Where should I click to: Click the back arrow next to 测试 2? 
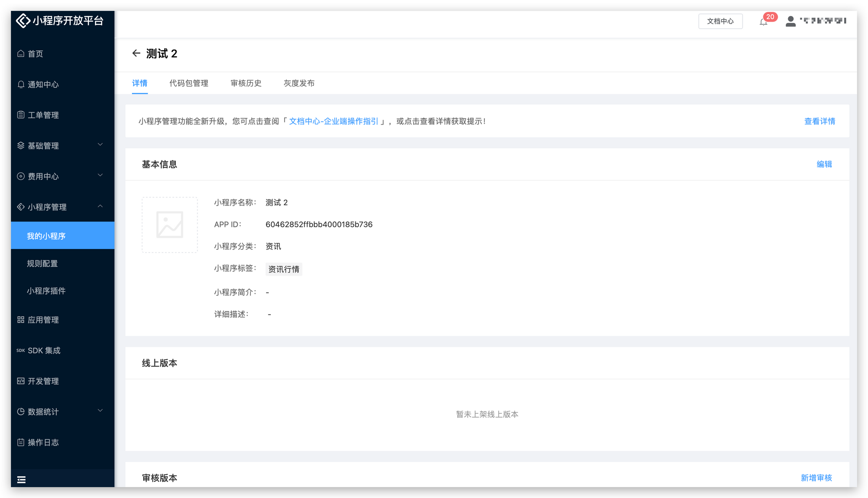(x=136, y=53)
